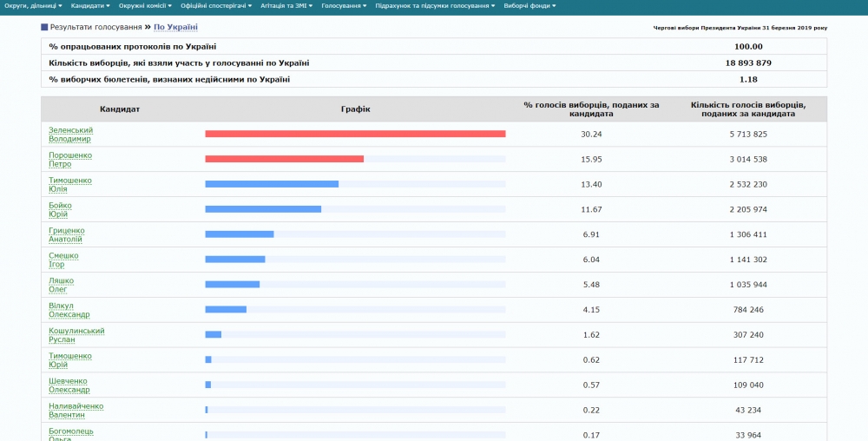
Task: Open the Офіційні спостерігачі menu
Action: [216, 5]
